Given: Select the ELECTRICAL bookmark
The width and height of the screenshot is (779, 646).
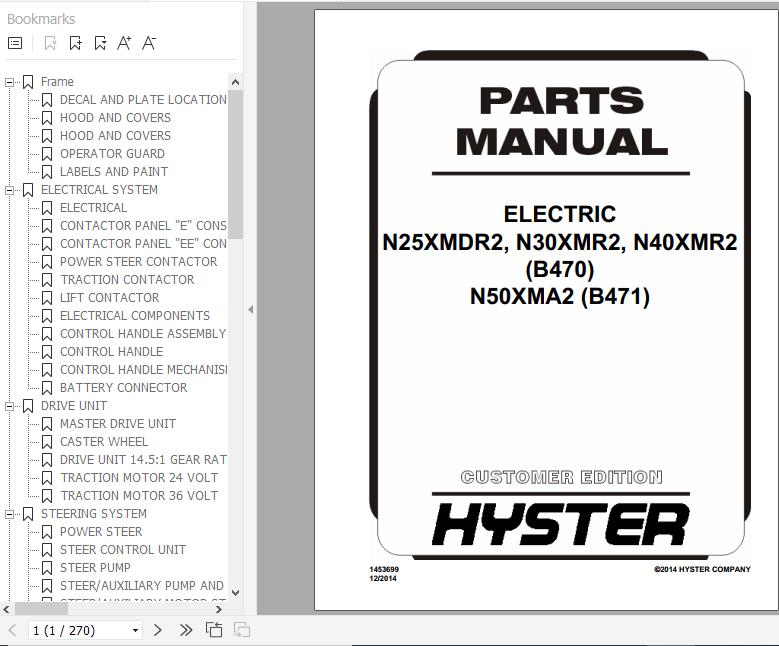Looking at the screenshot, I should (x=93, y=208).
